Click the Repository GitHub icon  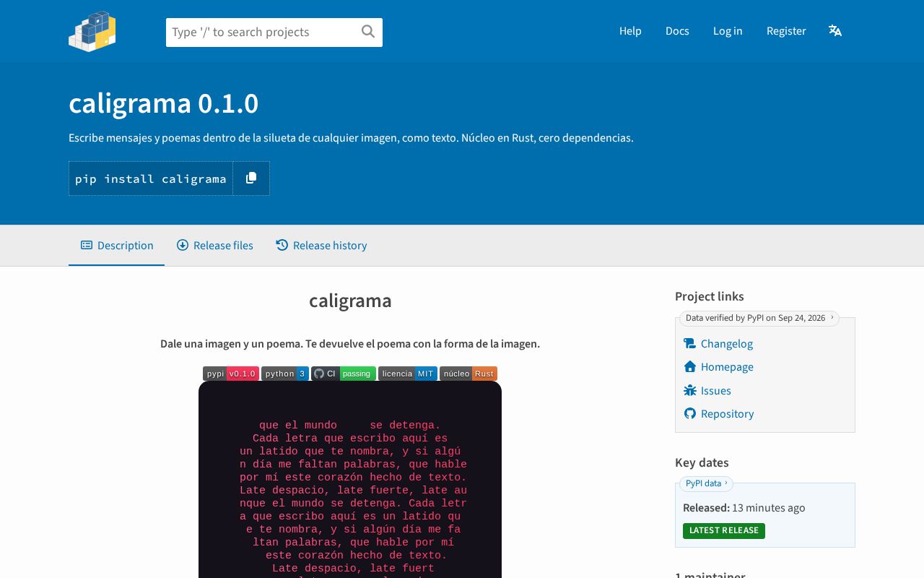pos(689,414)
